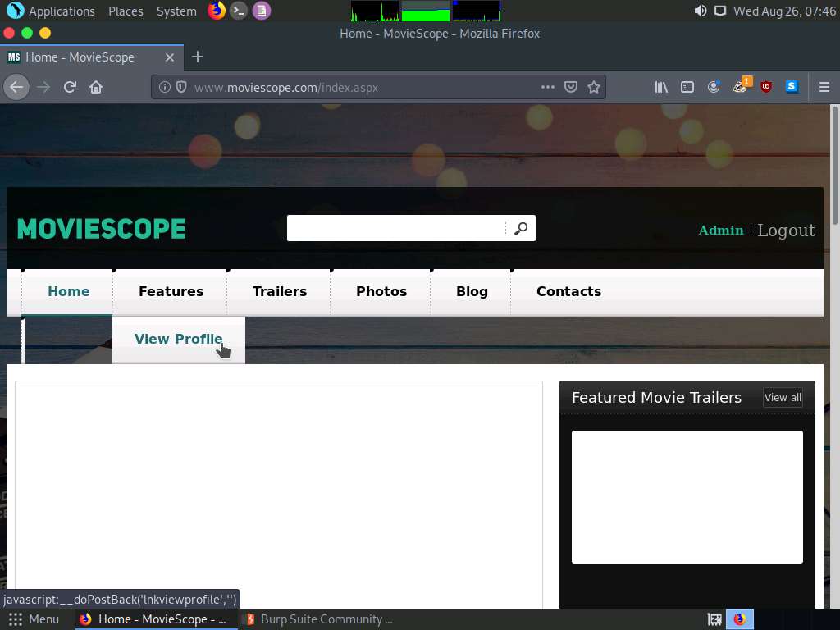Viewport: 840px width, 630px height.
Task: Click the FoxyProxy extension icon
Action: pos(740,87)
